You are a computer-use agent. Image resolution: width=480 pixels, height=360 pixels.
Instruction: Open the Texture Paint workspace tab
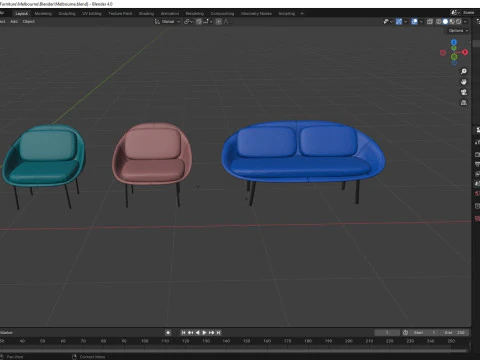point(120,14)
